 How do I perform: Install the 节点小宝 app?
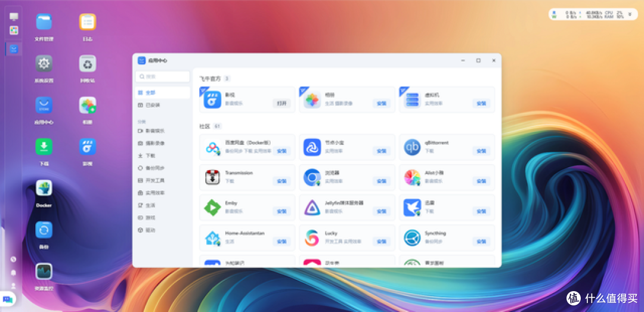pyautogui.click(x=382, y=151)
